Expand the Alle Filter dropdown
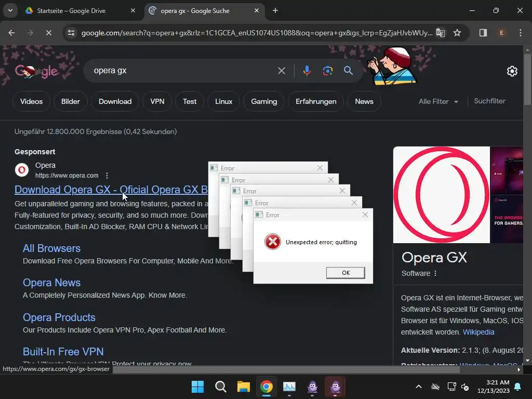532x399 pixels. pyautogui.click(x=438, y=101)
